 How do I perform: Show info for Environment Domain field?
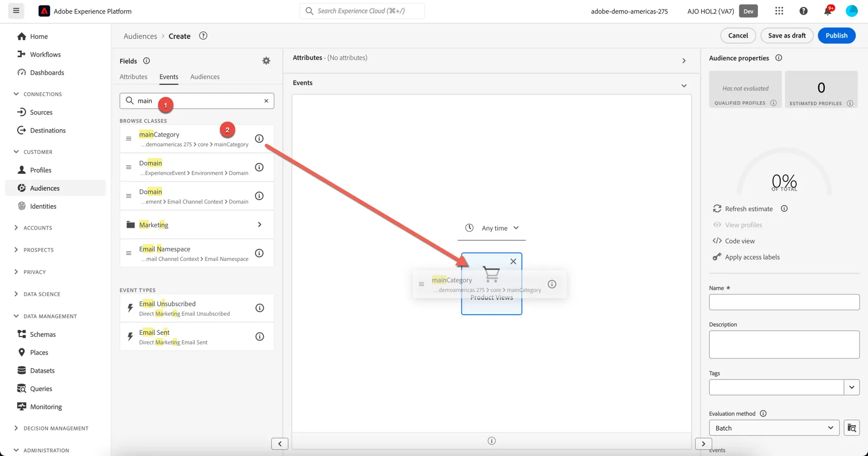pyautogui.click(x=259, y=167)
